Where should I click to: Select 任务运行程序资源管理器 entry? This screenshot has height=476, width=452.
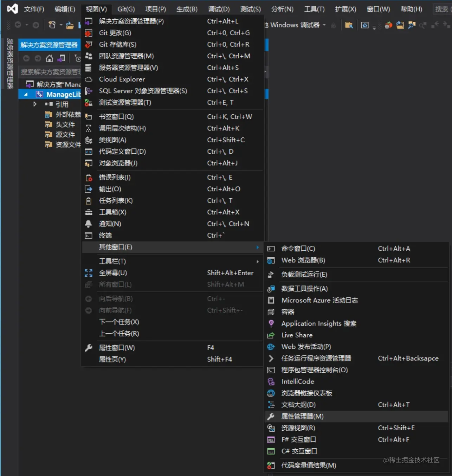[x=356, y=359]
